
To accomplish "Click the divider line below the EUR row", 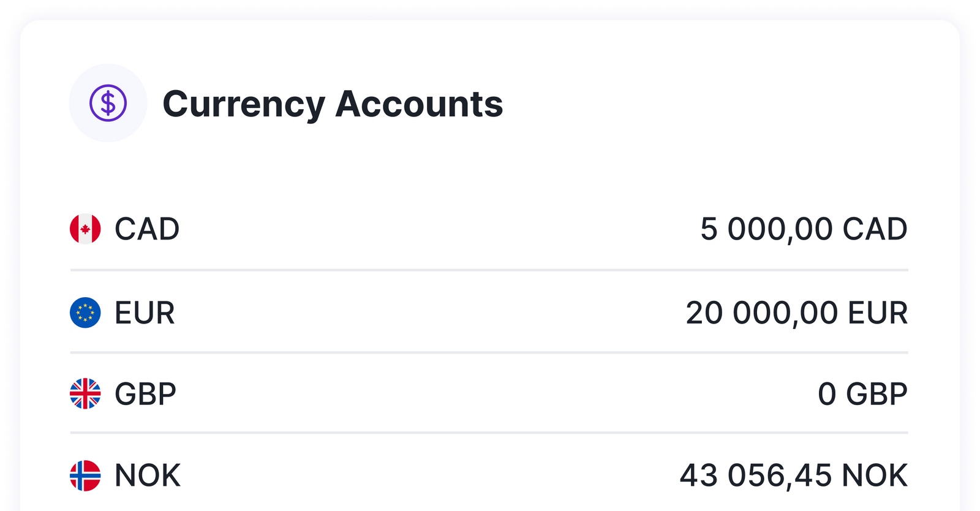I will [x=489, y=353].
